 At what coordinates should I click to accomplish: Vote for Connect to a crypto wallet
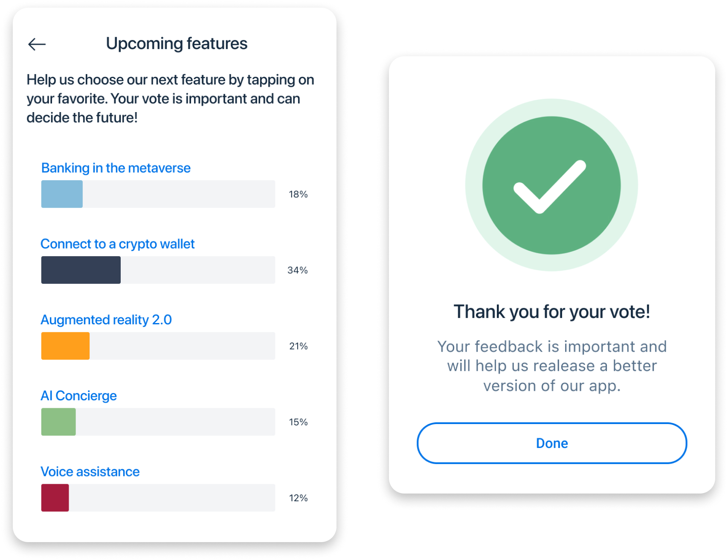[x=117, y=244]
